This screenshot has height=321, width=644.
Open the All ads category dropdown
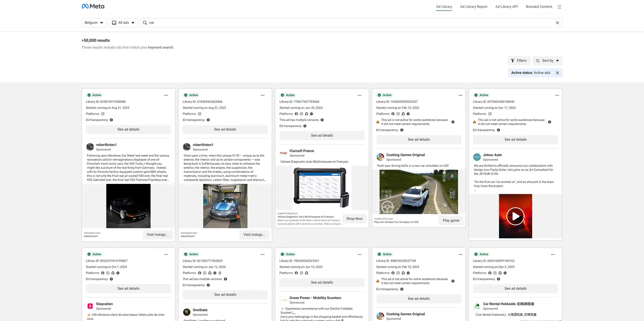point(123,23)
